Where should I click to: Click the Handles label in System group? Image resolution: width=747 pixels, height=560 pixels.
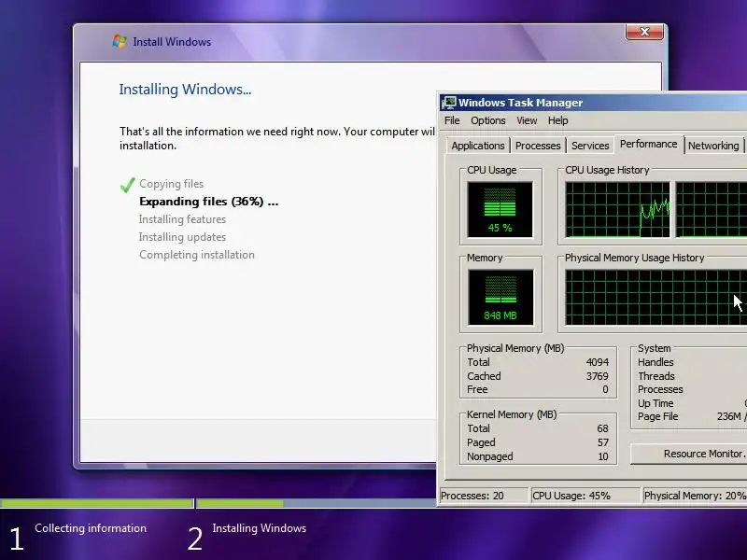655,362
